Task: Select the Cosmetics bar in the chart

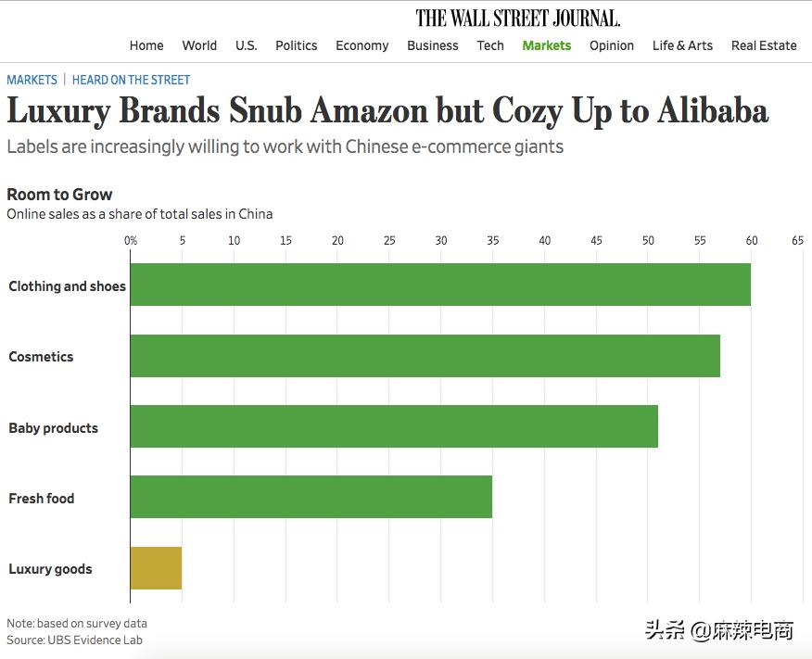Action: (425, 356)
